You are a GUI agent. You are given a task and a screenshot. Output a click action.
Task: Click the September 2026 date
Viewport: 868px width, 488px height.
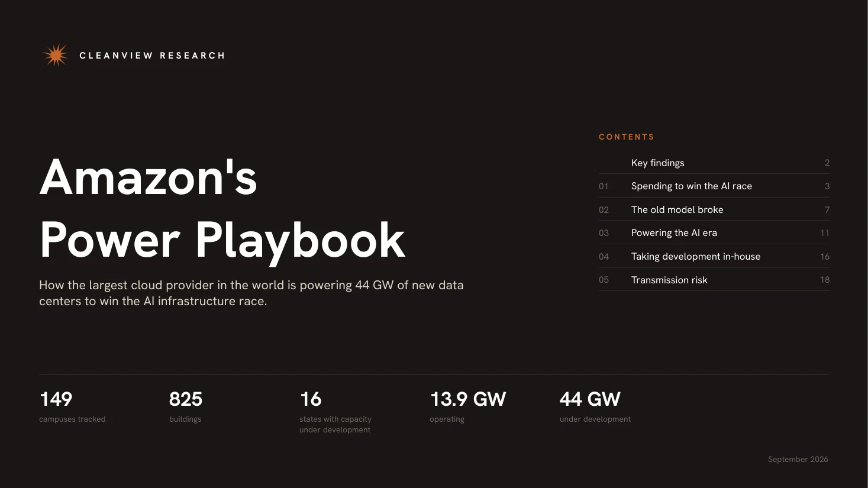[x=798, y=459]
